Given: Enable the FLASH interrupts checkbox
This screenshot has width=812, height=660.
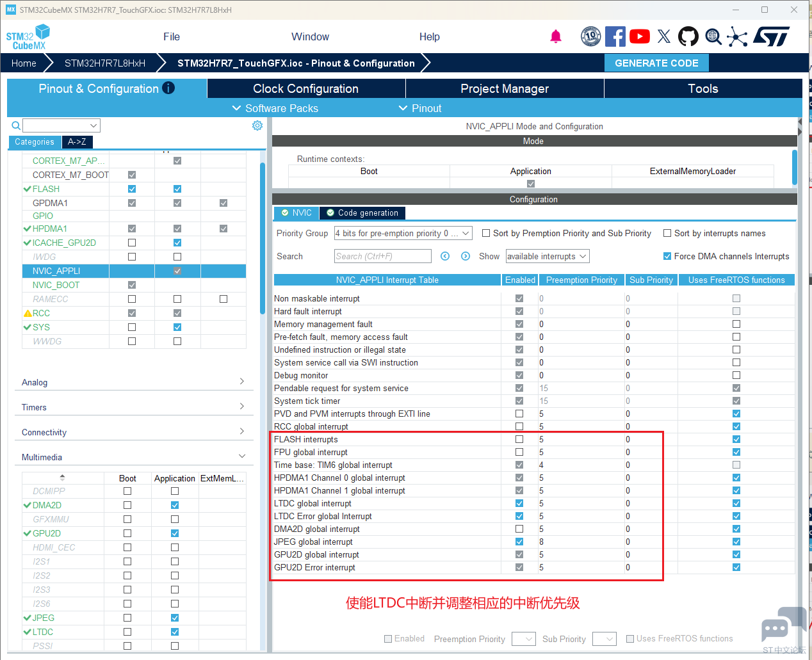Looking at the screenshot, I should pyautogui.click(x=519, y=439).
